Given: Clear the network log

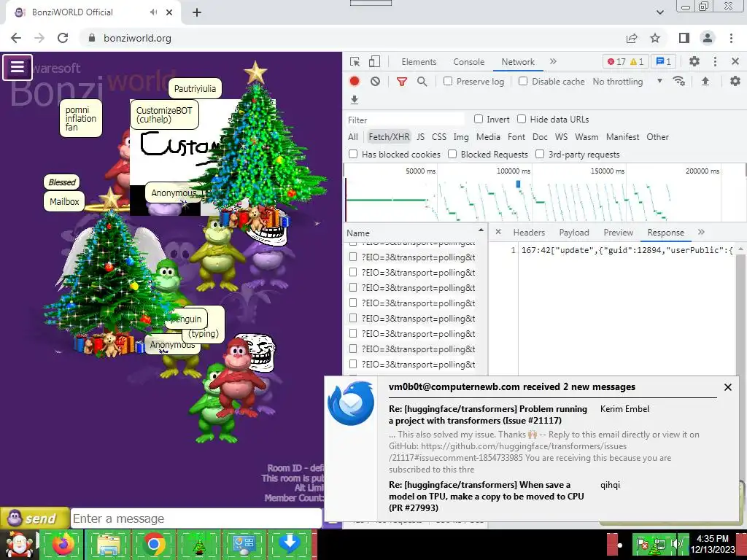Looking at the screenshot, I should 376,82.
